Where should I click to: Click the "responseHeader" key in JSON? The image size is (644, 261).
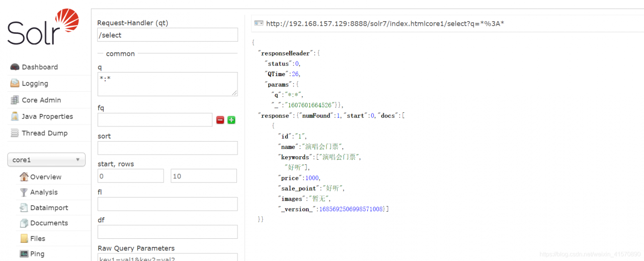[x=287, y=53]
